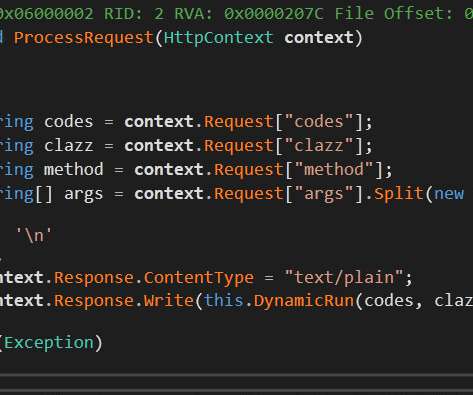Select the "args" string literal
473x395 pixels.
click(x=324, y=194)
